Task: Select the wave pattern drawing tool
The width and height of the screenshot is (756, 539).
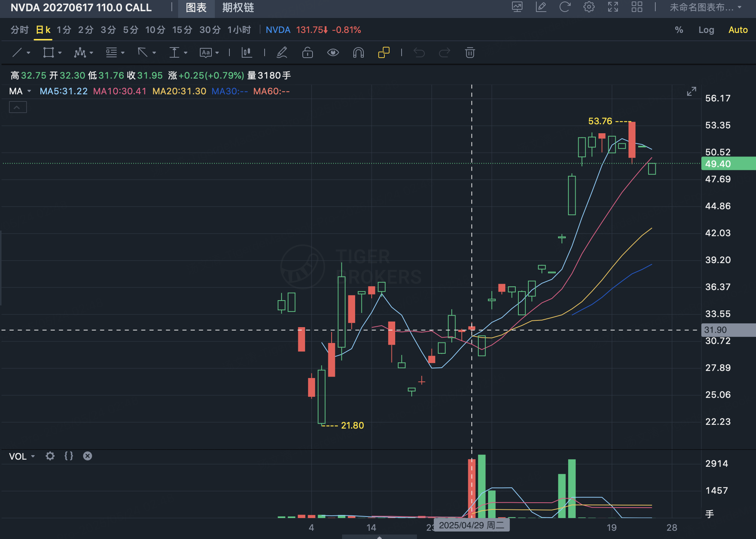Action: 80,52
